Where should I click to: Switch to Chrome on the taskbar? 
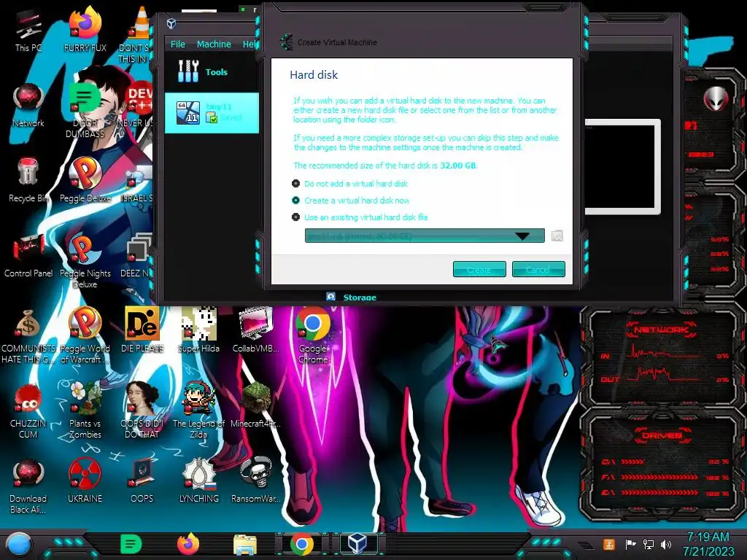pyautogui.click(x=302, y=545)
